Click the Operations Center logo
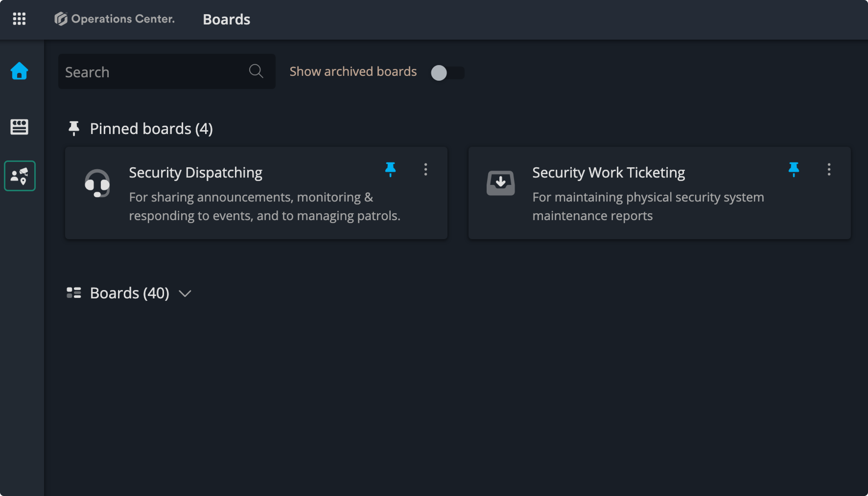Image resolution: width=868 pixels, height=496 pixels. tap(115, 19)
